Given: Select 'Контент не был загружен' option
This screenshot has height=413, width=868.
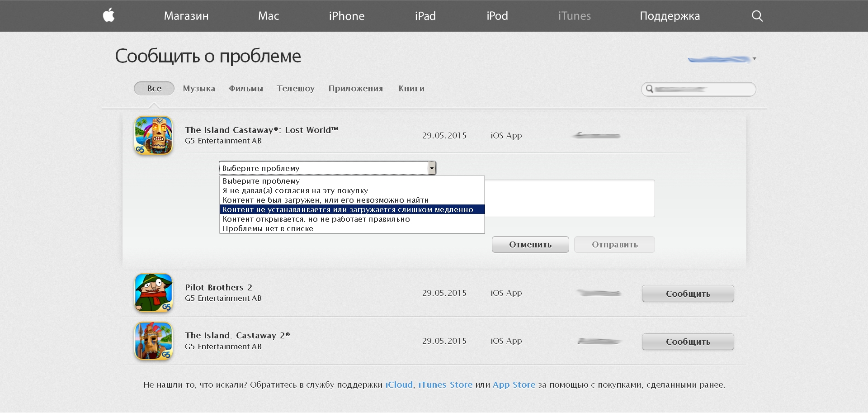Looking at the screenshot, I should pyautogui.click(x=352, y=200).
